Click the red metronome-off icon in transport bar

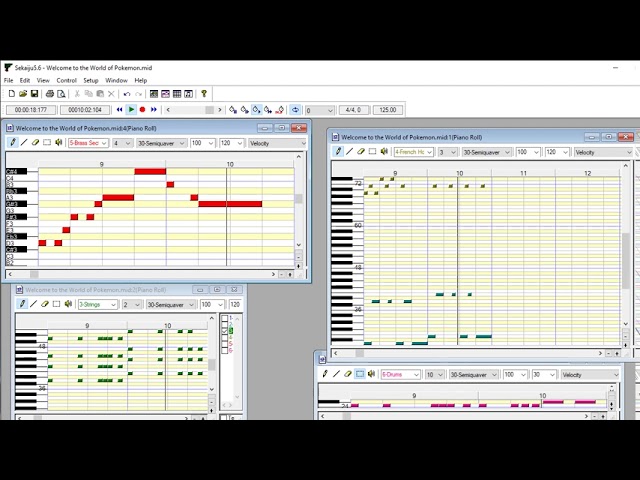pyautogui.click(x=280, y=110)
